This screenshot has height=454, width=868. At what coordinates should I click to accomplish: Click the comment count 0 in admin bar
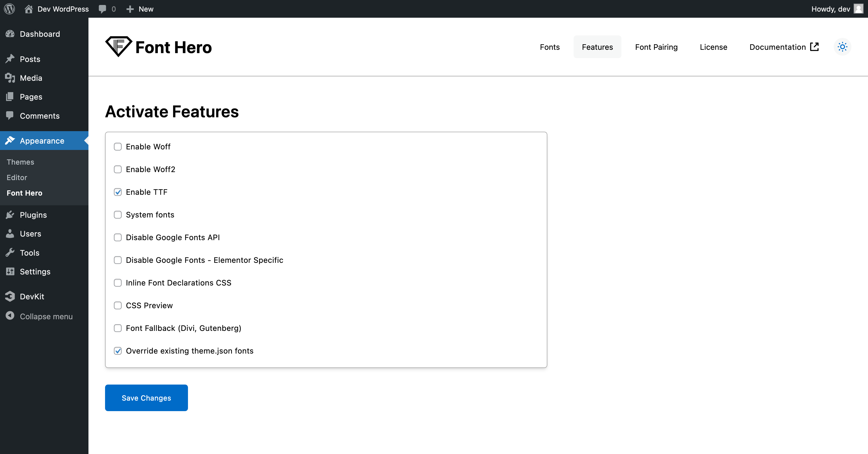[x=114, y=9]
